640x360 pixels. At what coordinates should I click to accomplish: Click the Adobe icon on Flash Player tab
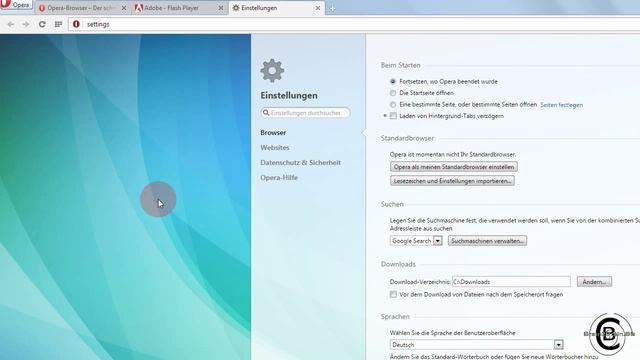(x=139, y=8)
